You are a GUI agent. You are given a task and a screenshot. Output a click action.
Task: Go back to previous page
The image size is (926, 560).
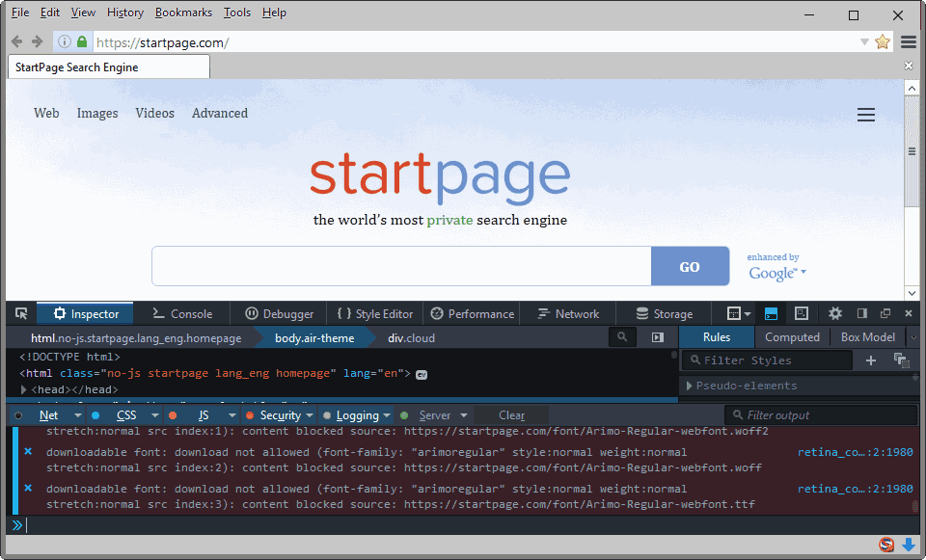click(16, 41)
